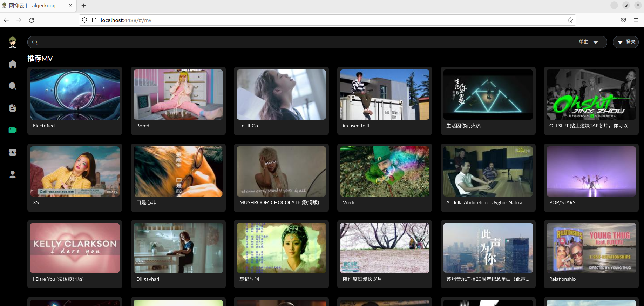Open the 口是心非 MV thumbnail
644x306 pixels.
pyautogui.click(x=178, y=171)
